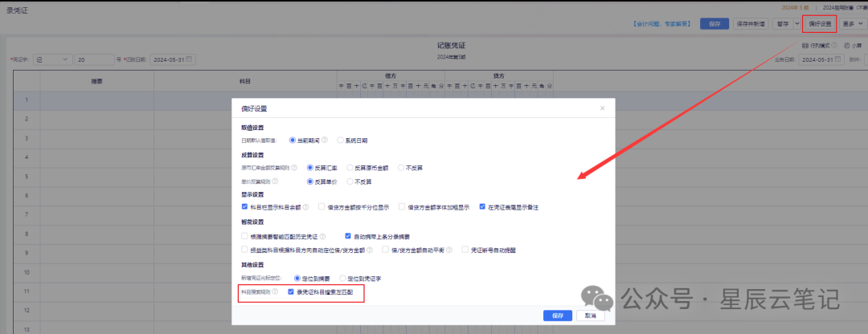Enable 损益类科目自动定位借/贷方金额 checkbox
Screen dimensions: 868x334
pos(244,250)
